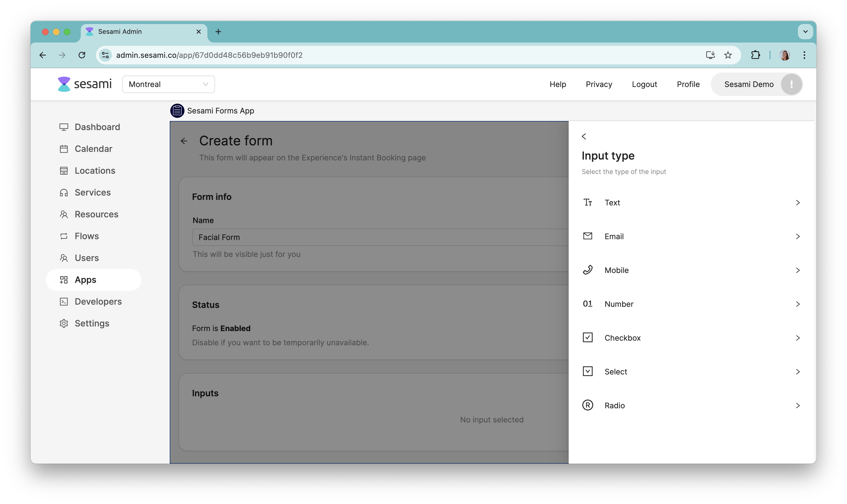View site information icon in address bar
Screen dimensions: 847x504
(x=105, y=55)
